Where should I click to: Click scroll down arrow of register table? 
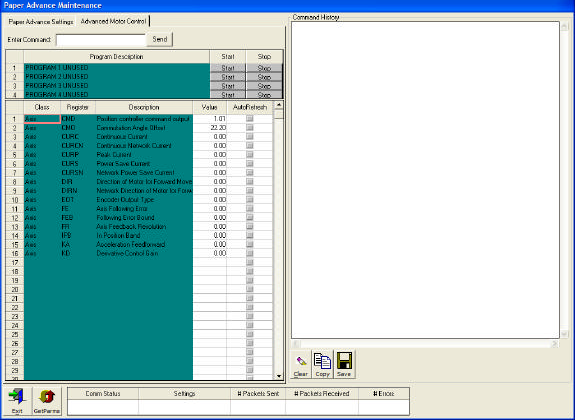pyautogui.click(x=279, y=376)
